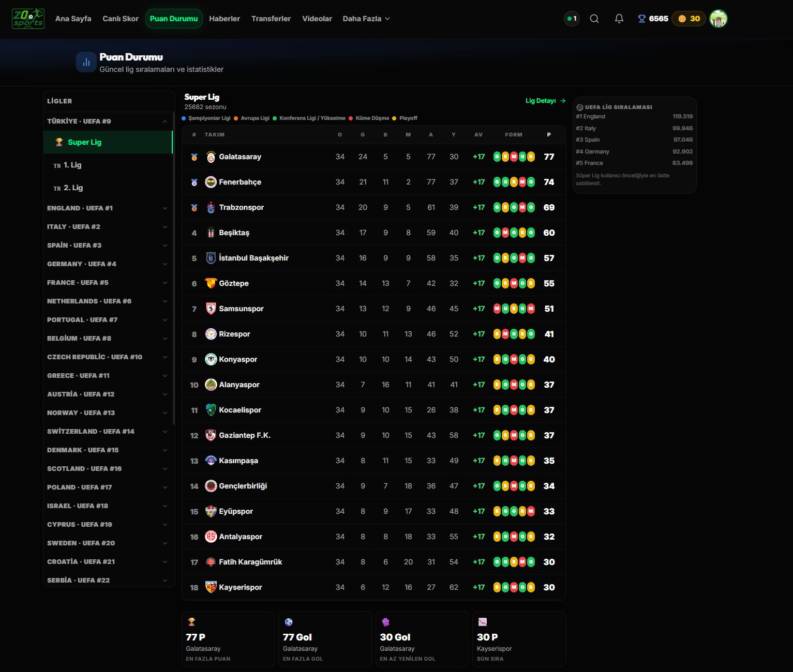Click the P column header in the table

[x=549, y=135]
